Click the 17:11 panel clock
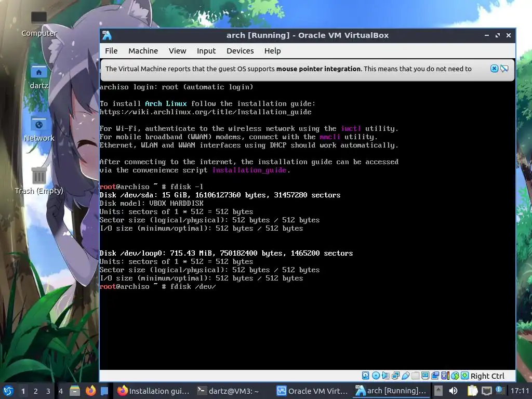 click(520, 391)
